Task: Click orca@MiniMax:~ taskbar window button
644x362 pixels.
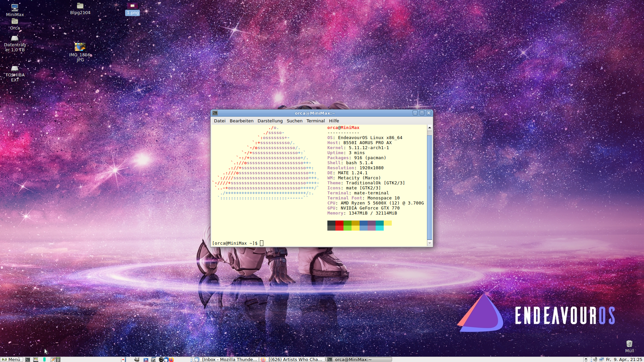Action: (359, 359)
